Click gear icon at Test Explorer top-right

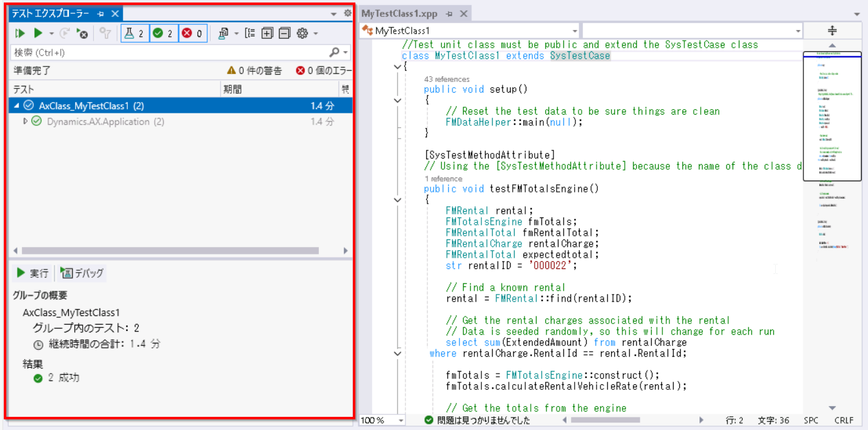[348, 13]
